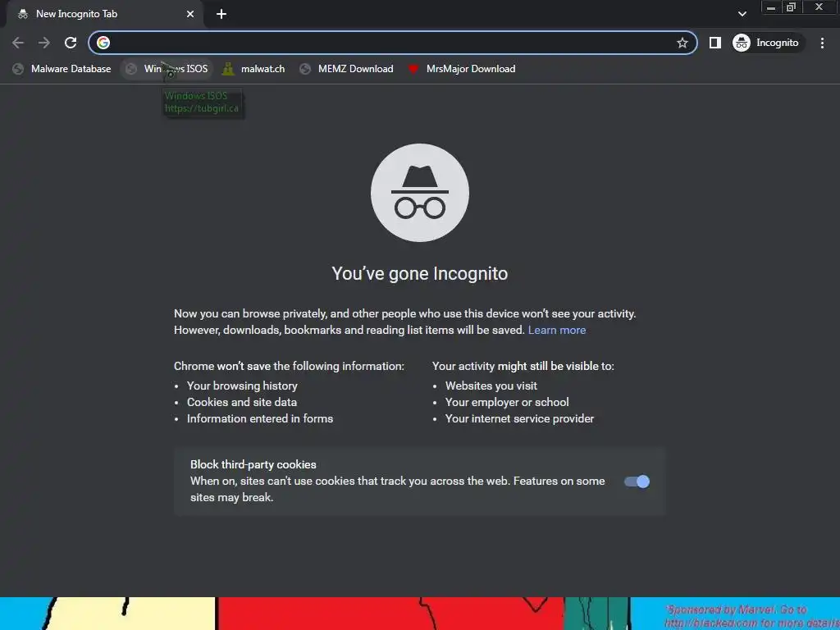This screenshot has width=840, height=630.
Task: Click "Your employer or school" text
Action: click(x=507, y=402)
